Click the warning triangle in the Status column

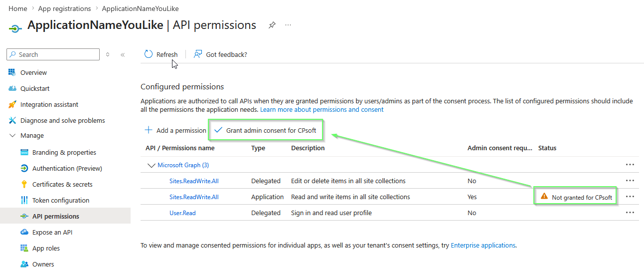tap(544, 197)
